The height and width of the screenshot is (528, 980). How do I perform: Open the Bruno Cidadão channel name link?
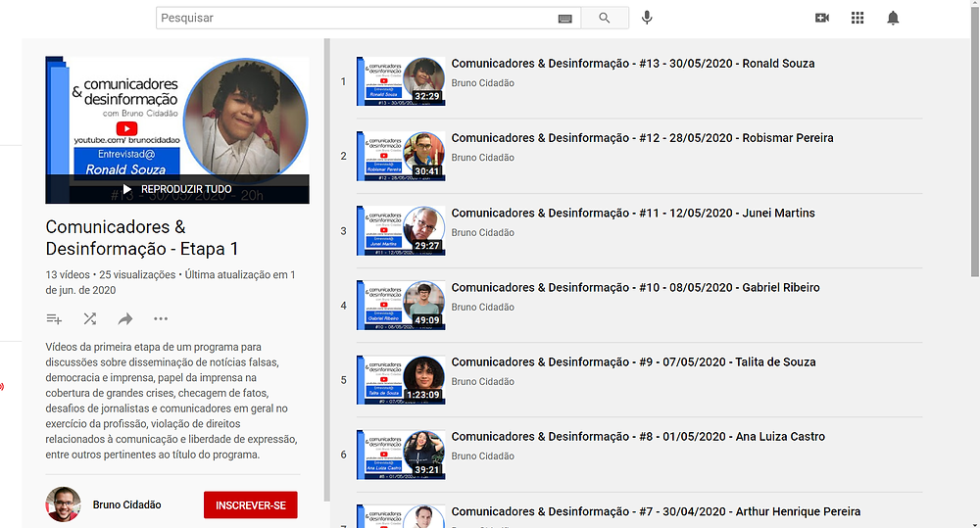126,504
